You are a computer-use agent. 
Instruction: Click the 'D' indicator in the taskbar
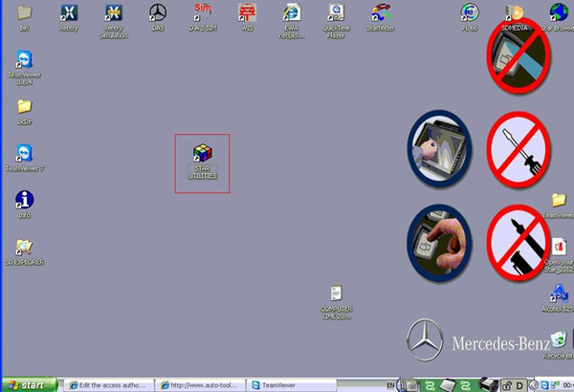click(x=519, y=385)
